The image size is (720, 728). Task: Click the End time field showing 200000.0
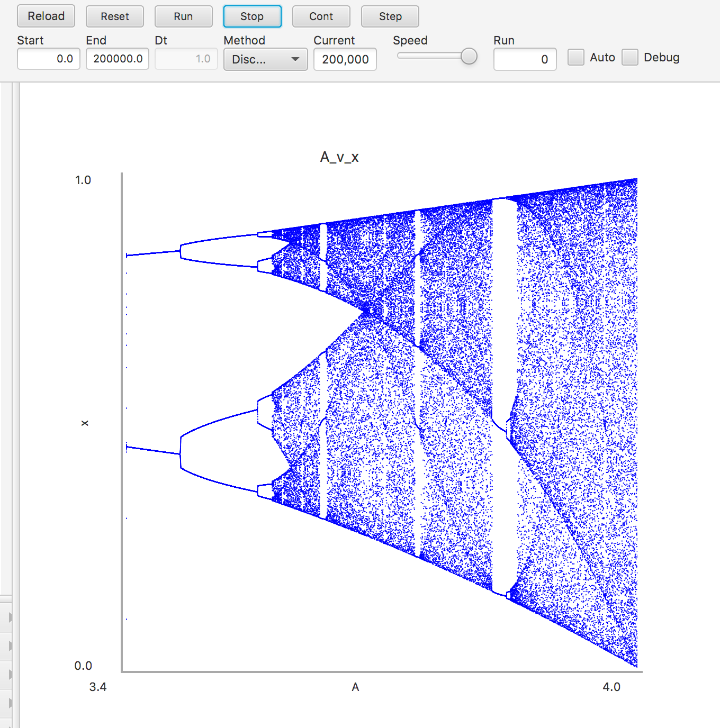coord(118,59)
